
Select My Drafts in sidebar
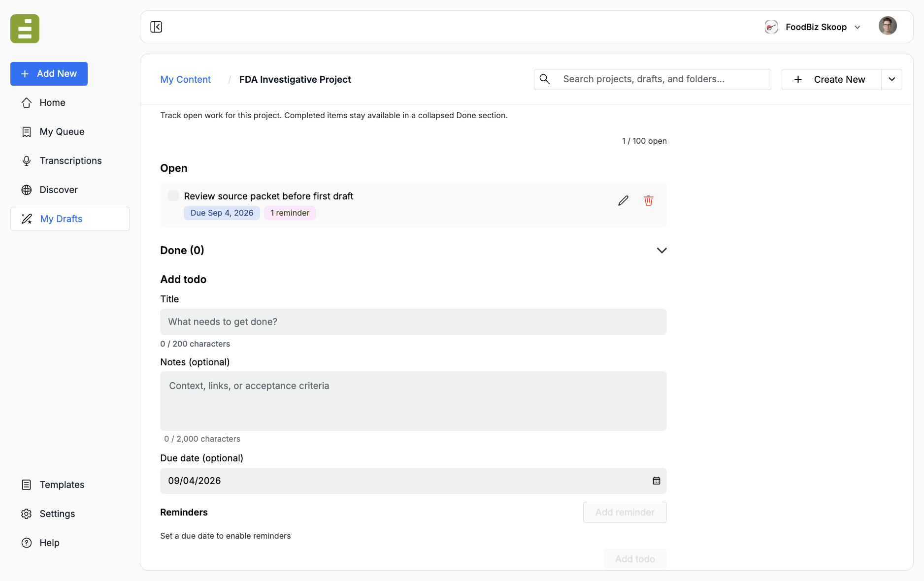coord(70,219)
